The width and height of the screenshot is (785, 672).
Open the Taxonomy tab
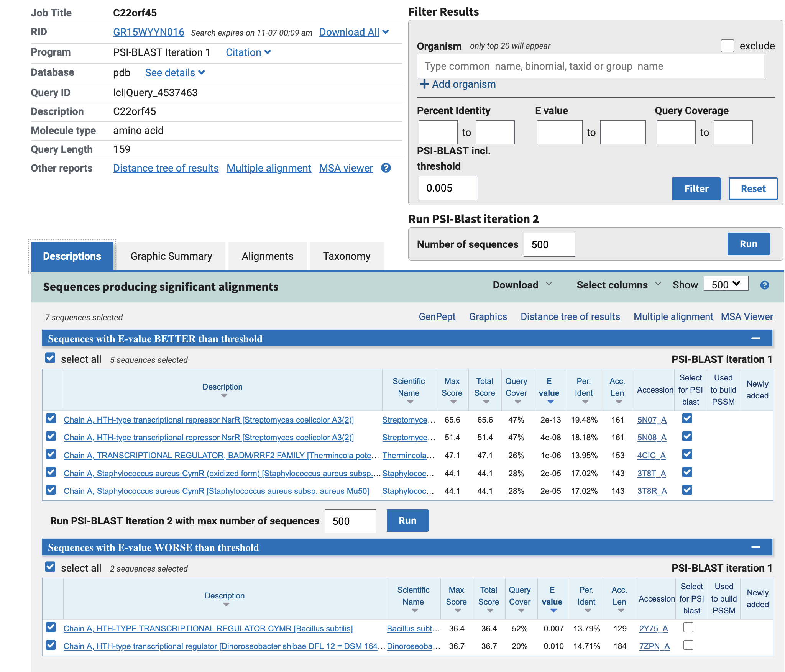point(347,256)
